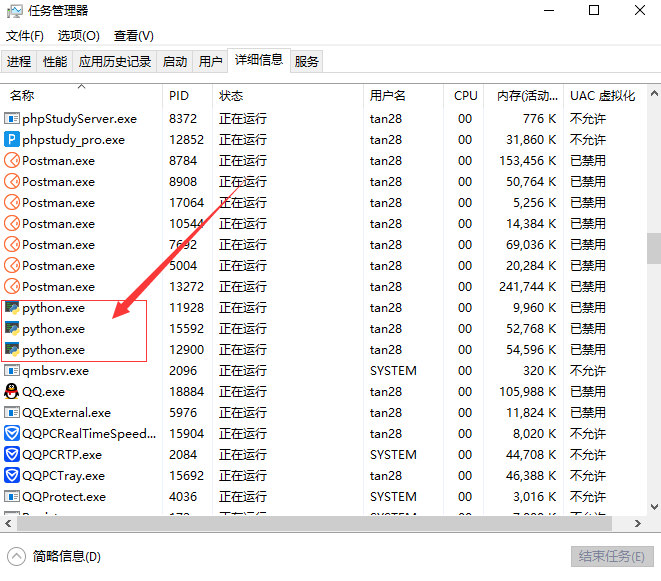Screen dimensions: 661x581
Task: Click SYSTEM user in QQProtect.exe row
Action: pos(393,497)
